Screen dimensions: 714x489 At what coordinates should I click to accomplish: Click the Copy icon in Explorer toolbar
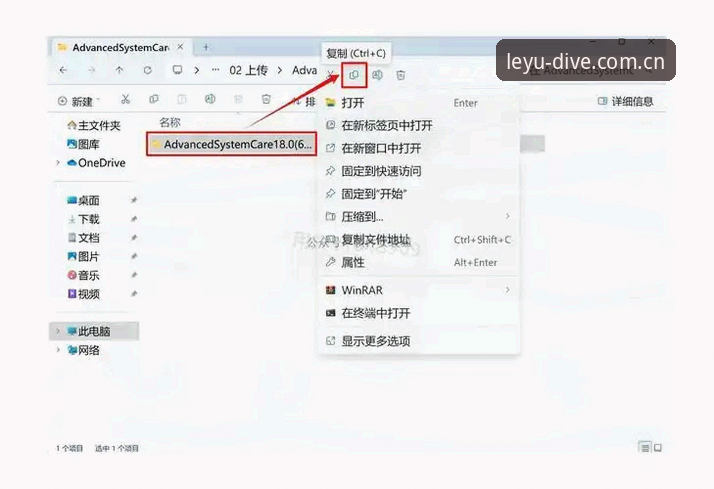pyautogui.click(x=154, y=99)
